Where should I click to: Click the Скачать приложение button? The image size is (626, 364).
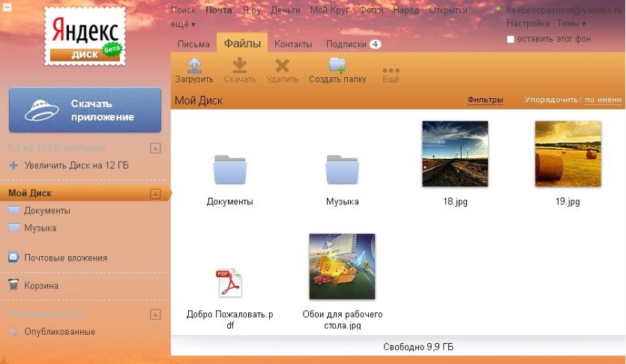click(85, 110)
